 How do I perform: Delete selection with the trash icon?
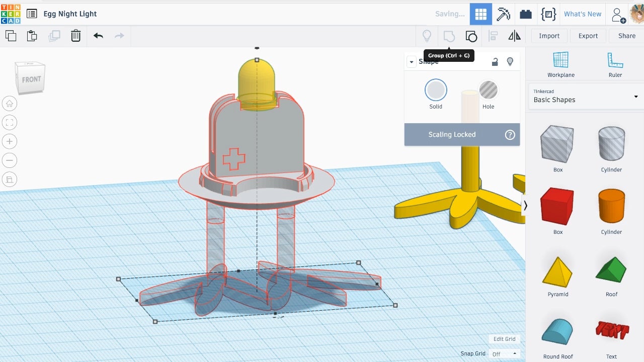click(75, 36)
